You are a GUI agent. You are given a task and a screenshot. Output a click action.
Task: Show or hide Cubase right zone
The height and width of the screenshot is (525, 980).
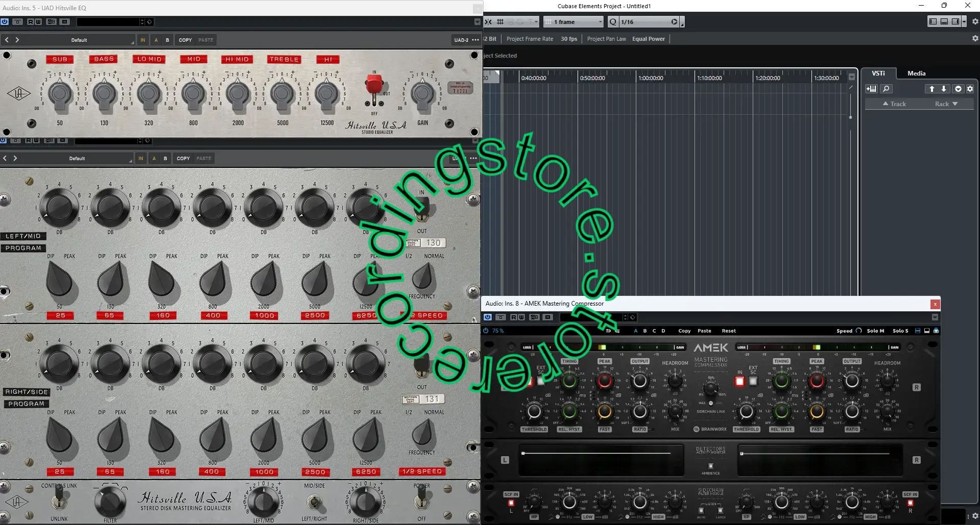955,21
